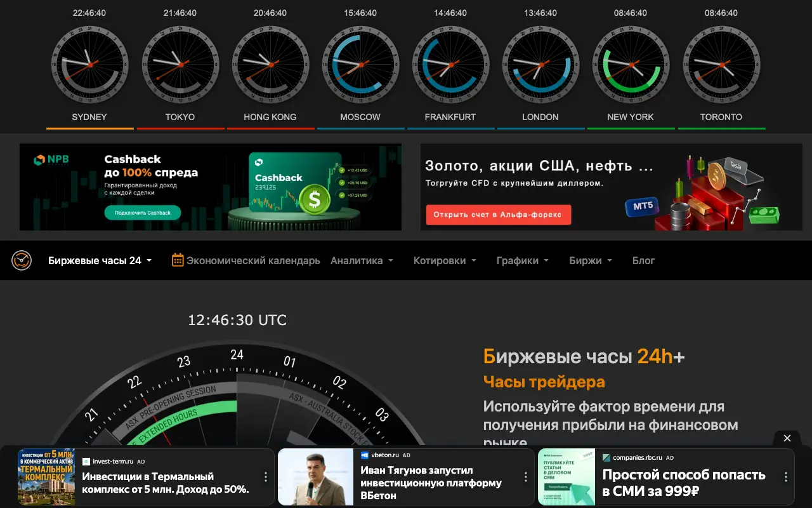Click the London analog clock face

point(540,65)
